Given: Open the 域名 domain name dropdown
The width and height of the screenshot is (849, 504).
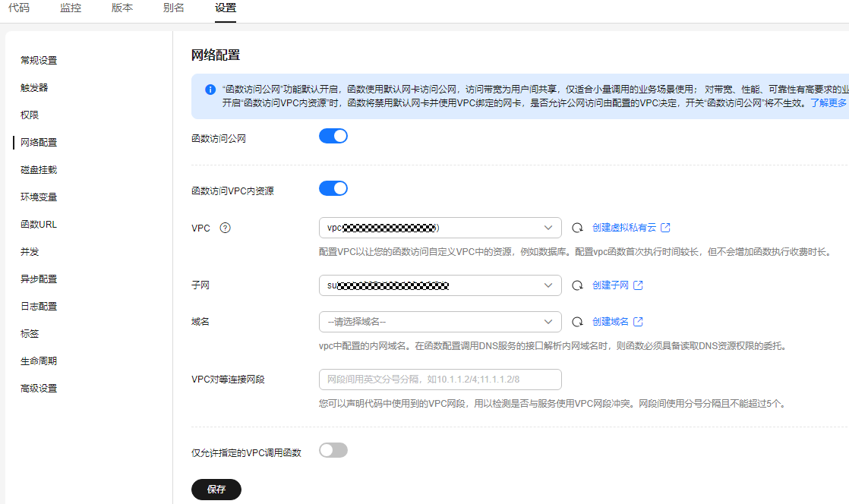Looking at the screenshot, I should tap(440, 322).
